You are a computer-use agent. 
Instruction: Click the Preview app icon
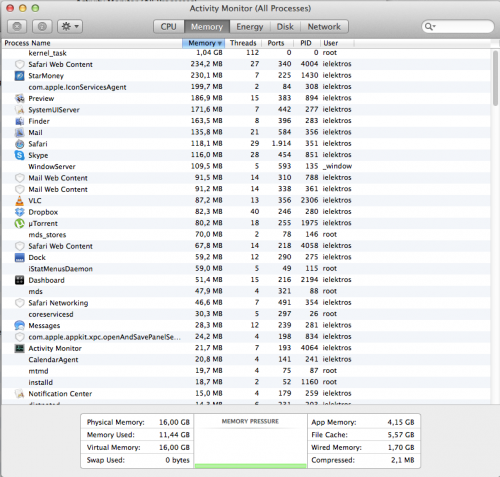[x=20, y=98]
